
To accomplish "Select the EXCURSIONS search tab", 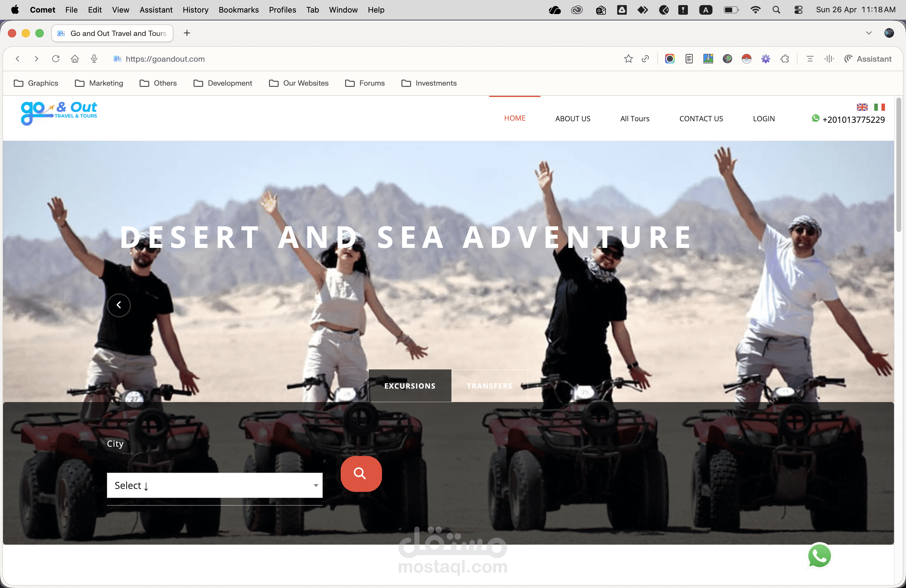I will click(x=410, y=386).
